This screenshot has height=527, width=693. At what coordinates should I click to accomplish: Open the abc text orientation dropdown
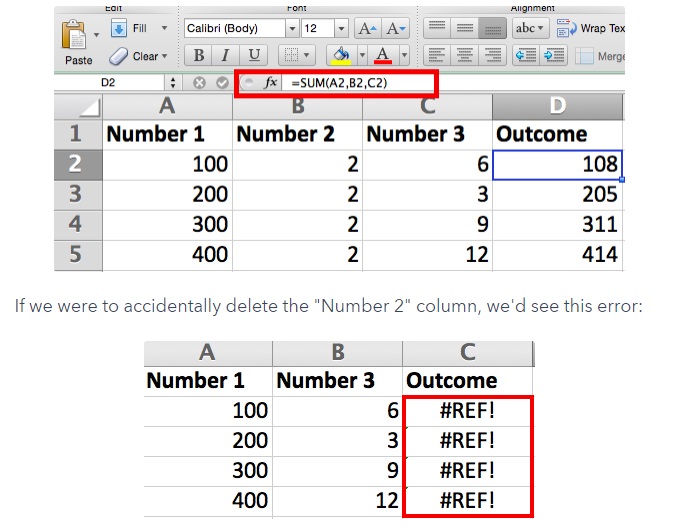click(530, 28)
